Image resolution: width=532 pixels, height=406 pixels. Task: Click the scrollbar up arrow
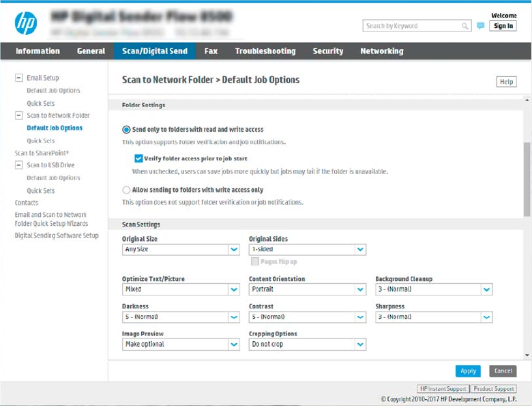(x=527, y=100)
